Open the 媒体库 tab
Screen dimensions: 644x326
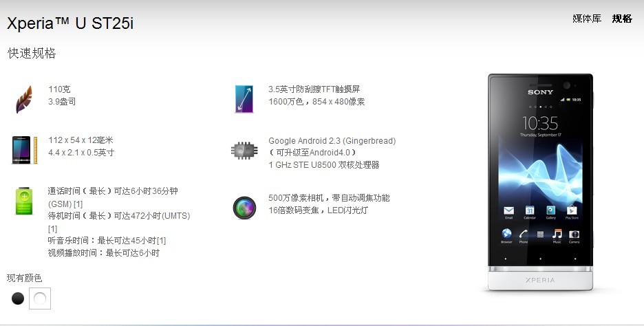point(587,19)
